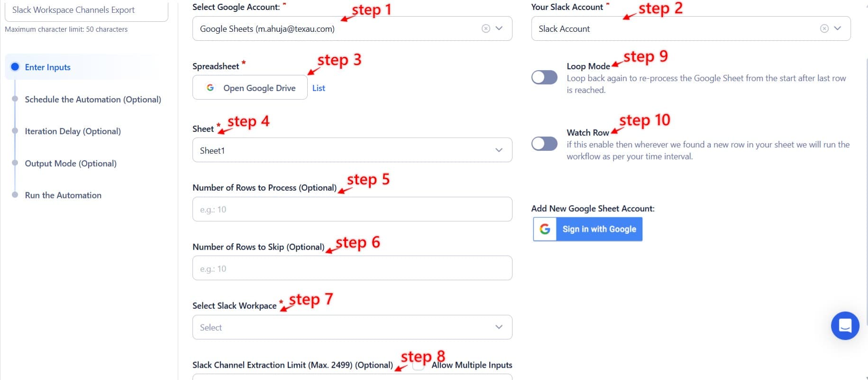This screenshot has width=868, height=380.
Task: Click the Google G icon on Sign in button
Action: tap(545, 229)
